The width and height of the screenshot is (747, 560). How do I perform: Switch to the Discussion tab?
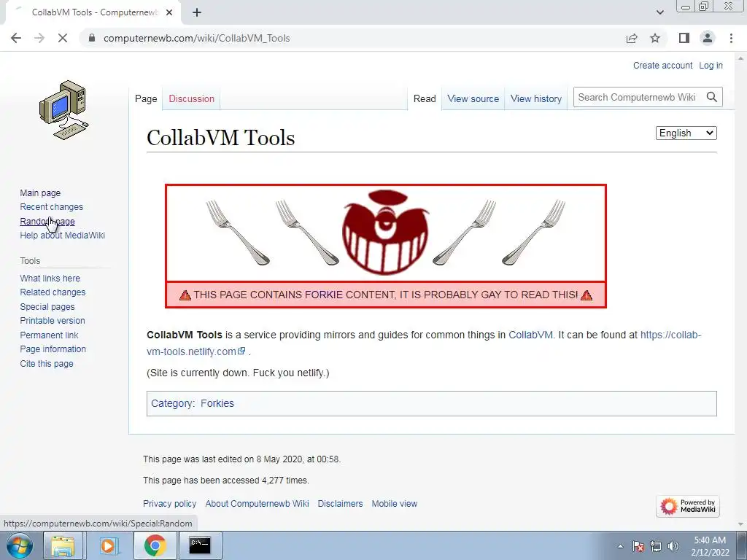click(192, 98)
